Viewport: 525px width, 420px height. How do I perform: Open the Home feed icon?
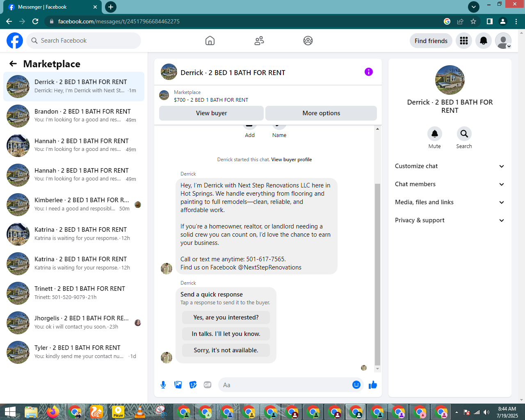[x=210, y=41]
